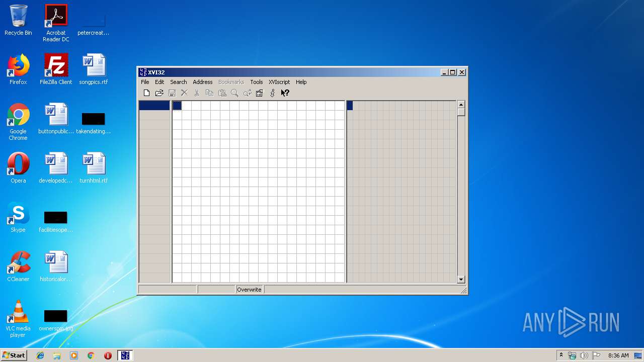
Task: Select the VLC media player desktop shortcut
Action: pos(18,319)
